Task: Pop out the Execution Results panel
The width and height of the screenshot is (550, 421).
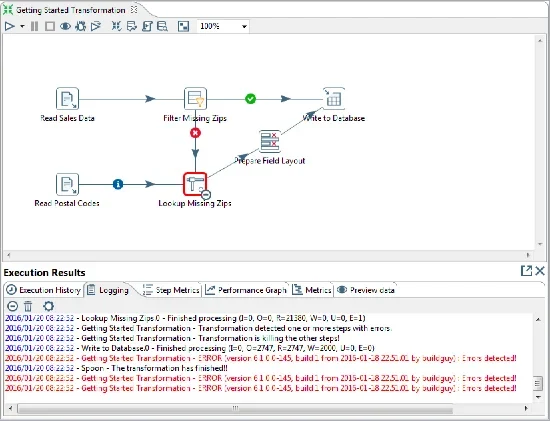Action: coord(526,270)
